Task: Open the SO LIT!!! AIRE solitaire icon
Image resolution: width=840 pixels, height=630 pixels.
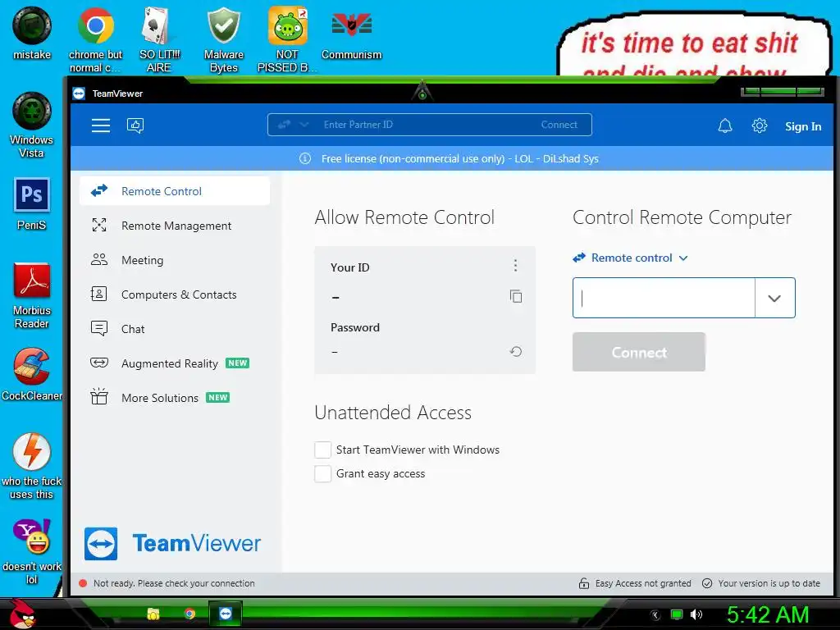Action: pyautogui.click(x=159, y=39)
